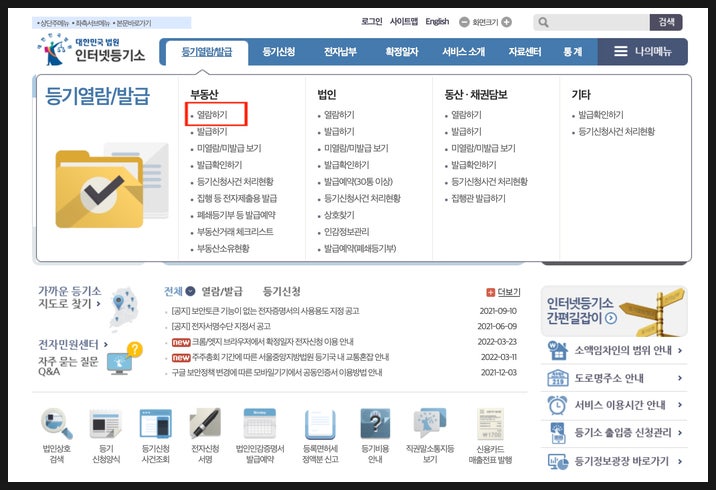Expand 등기소 출입증 신청관리 chevron

680,433
